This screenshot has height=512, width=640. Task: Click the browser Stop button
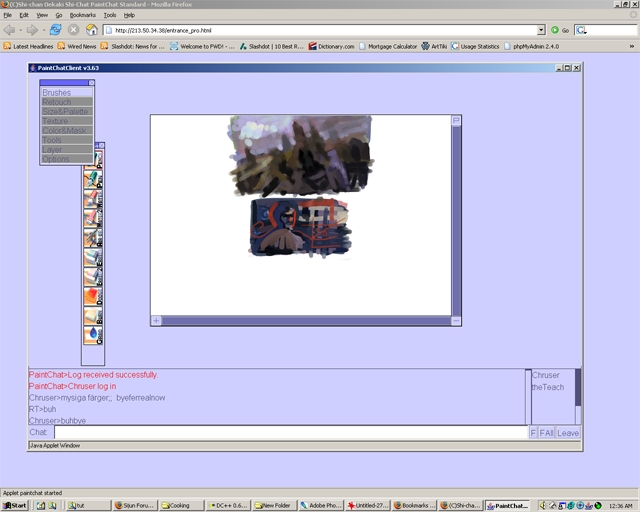point(73,30)
